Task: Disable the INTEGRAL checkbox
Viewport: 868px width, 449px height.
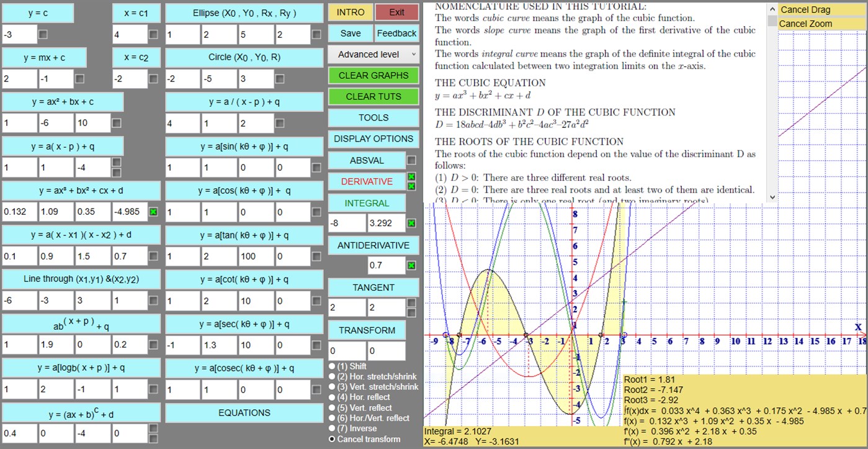Action: coord(410,222)
